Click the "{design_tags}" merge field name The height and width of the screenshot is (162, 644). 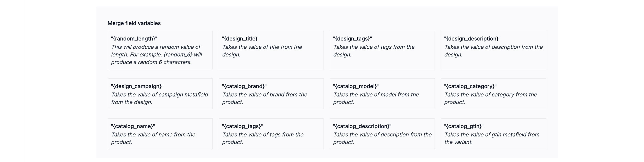click(352, 39)
